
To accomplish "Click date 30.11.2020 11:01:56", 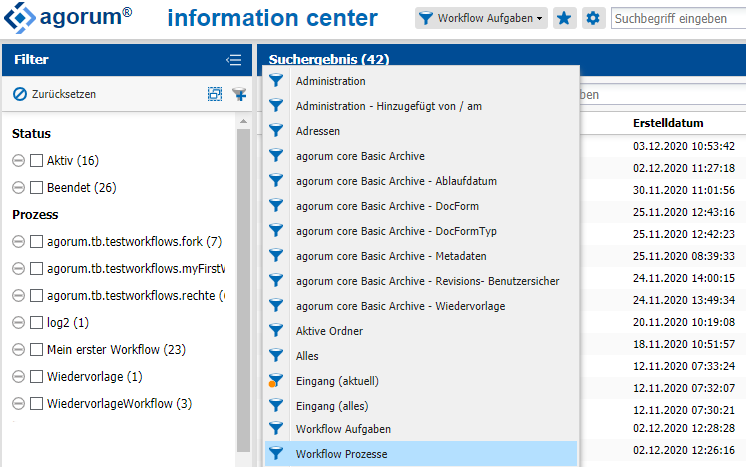I will tap(684, 190).
